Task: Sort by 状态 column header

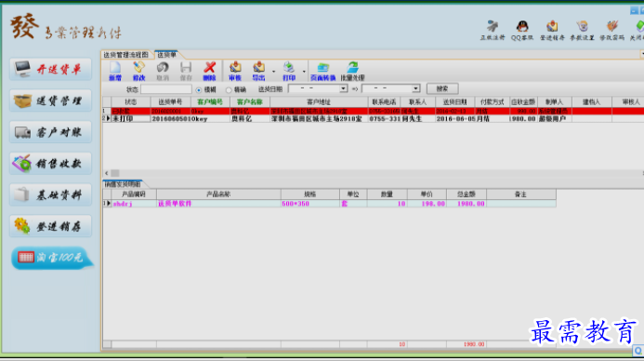Action: click(131, 102)
